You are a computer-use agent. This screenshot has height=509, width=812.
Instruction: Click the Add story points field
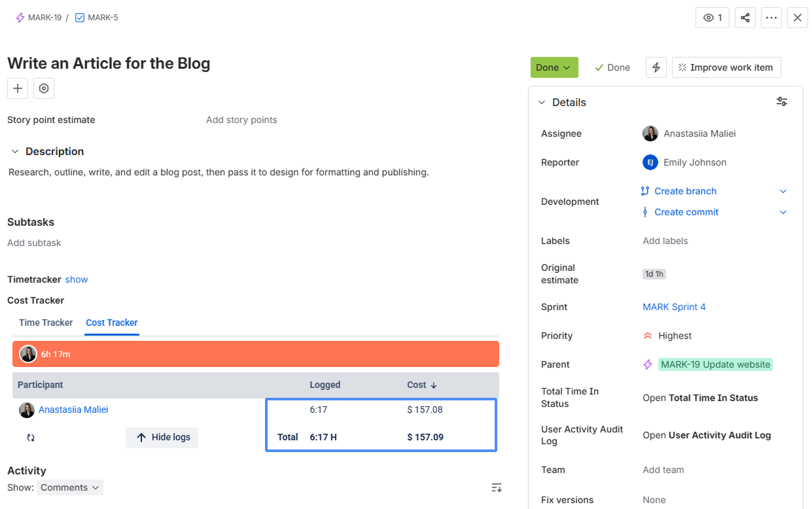tap(241, 120)
